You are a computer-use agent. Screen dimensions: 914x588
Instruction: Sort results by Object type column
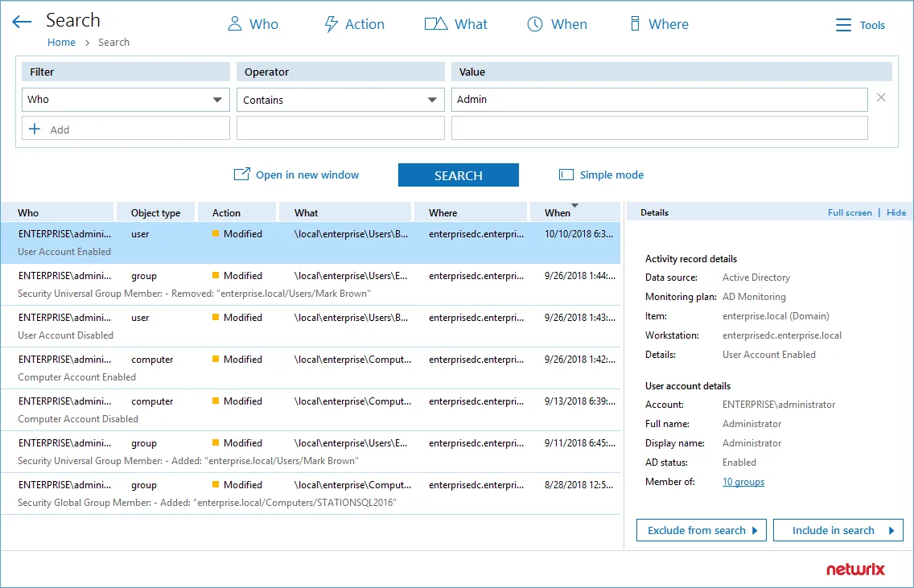[155, 212]
